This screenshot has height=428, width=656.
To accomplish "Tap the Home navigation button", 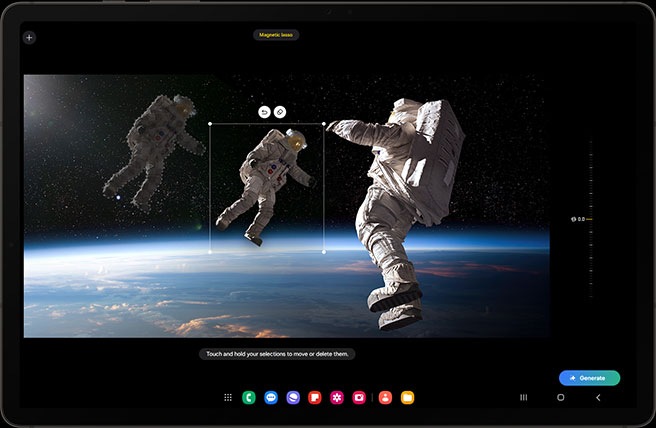I will click(x=560, y=397).
